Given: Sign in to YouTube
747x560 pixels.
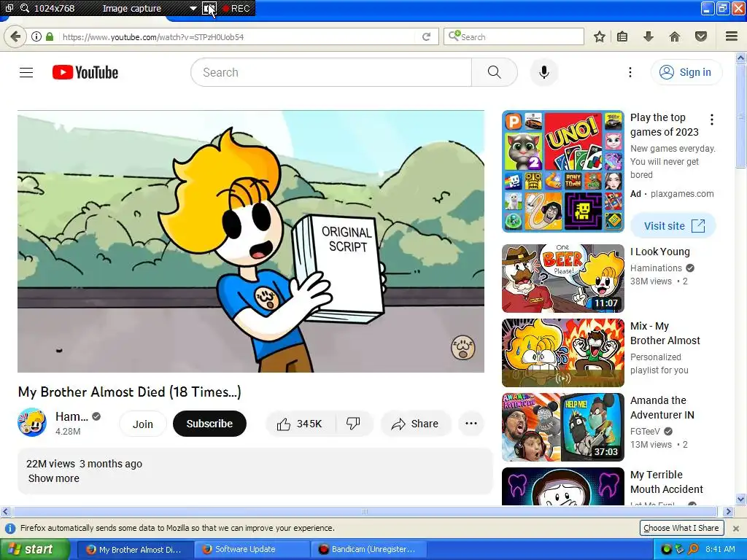Looking at the screenshot, I should coord(686,72).
